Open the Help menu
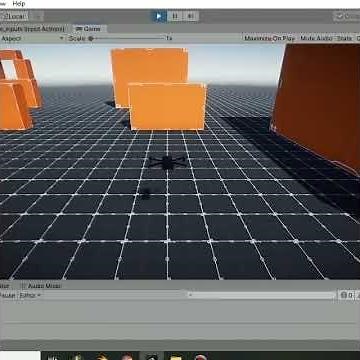 [x=19, y=4]
